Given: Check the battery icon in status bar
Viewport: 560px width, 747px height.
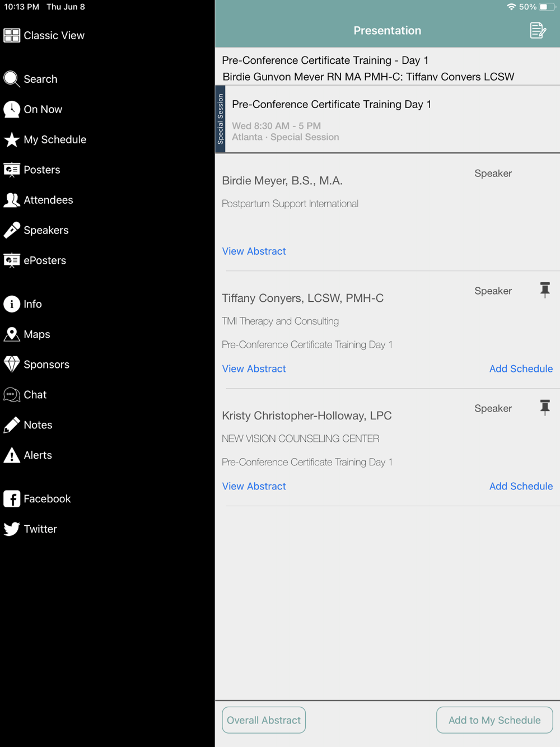Looking at the screenshot, I should pos(548,7).
